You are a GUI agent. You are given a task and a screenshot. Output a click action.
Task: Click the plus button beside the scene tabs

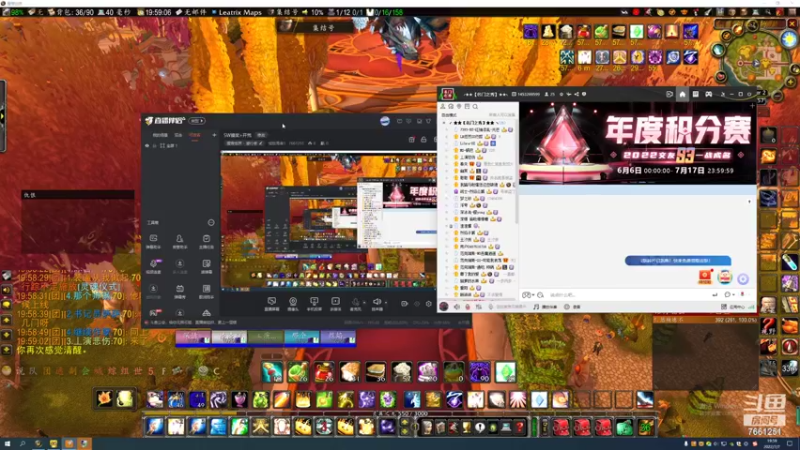(x=214, y=135)
